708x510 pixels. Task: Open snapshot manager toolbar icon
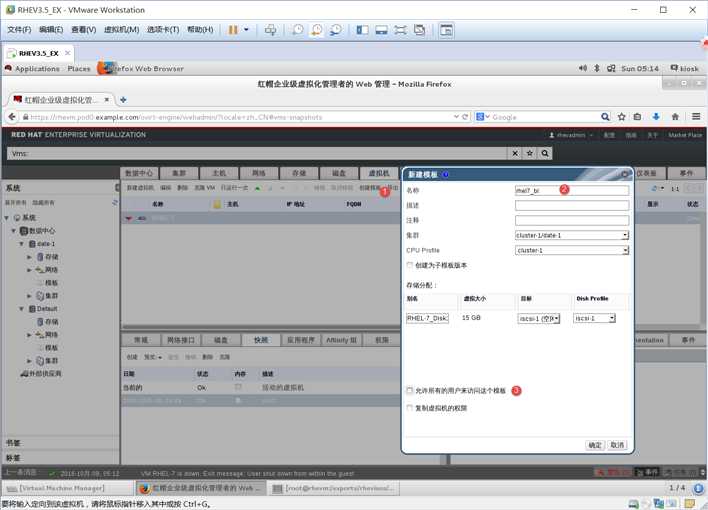[336, 30]
